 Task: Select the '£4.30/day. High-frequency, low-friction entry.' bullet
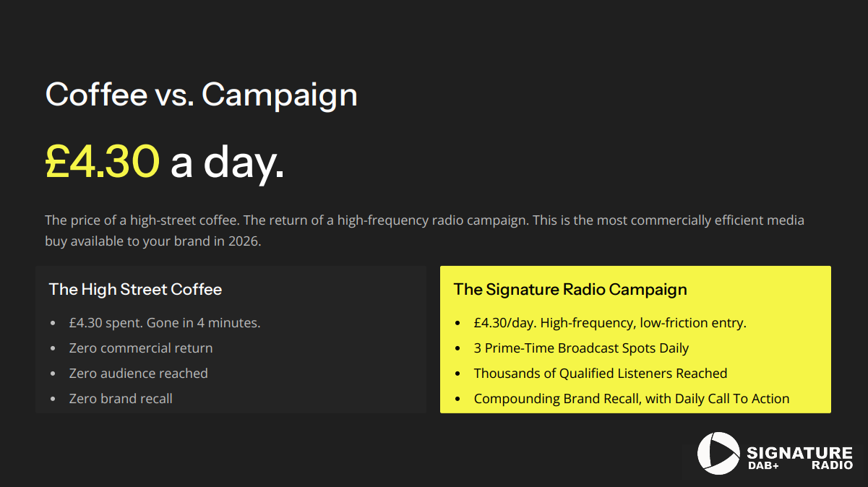609,323
